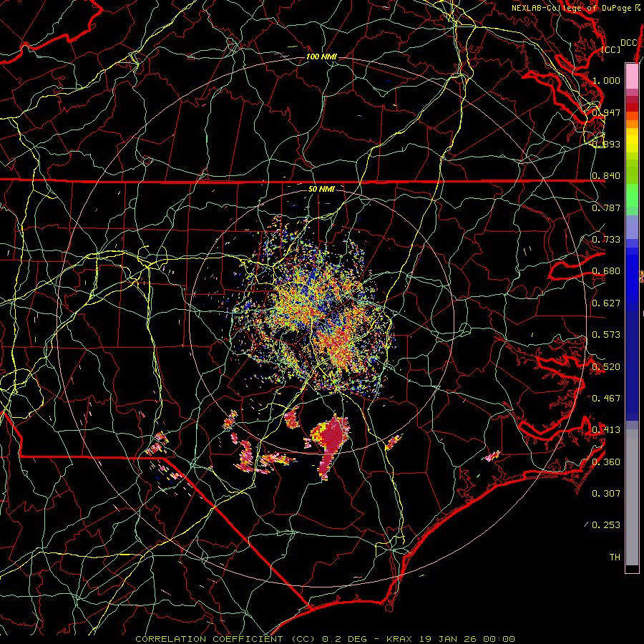Click the 0.680 scale value

606,271
